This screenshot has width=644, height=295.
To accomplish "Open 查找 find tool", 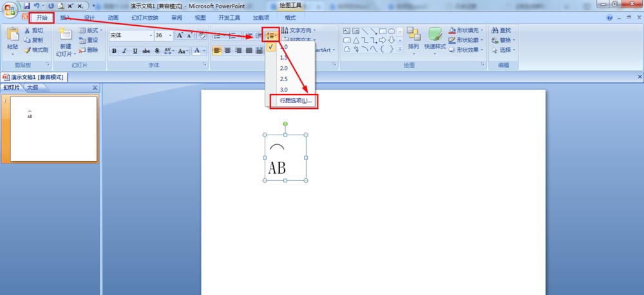I will click(x=502, y=30).
